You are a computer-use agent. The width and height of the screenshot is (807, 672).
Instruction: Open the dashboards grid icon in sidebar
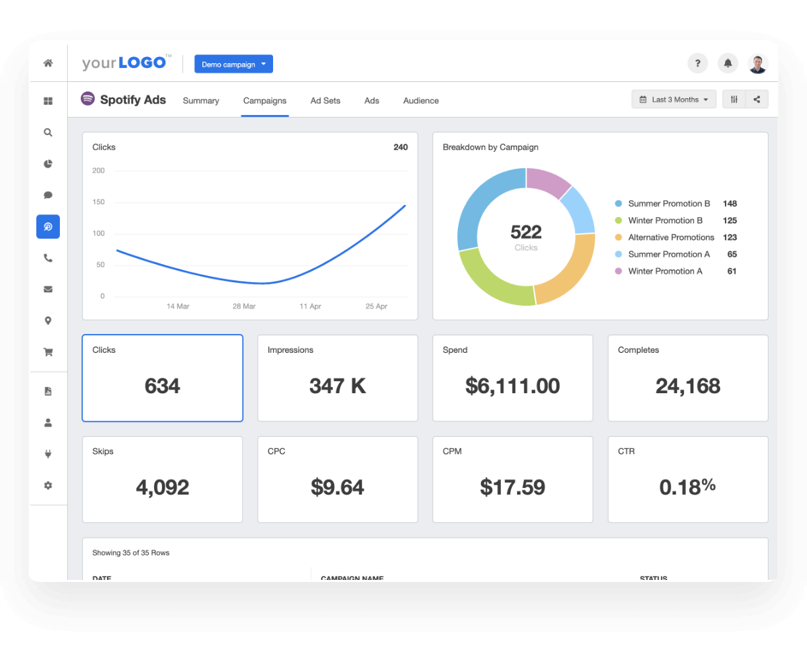coord(48,101)
